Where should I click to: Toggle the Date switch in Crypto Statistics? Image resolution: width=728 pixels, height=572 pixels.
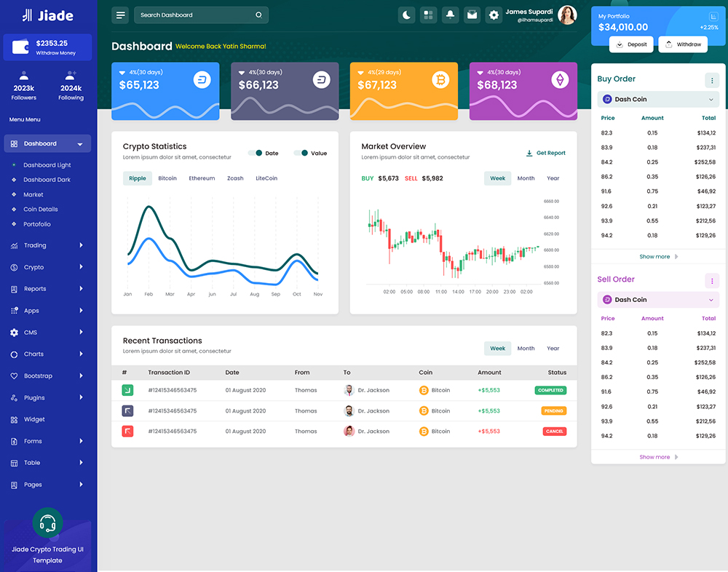[x=255, y=153]
